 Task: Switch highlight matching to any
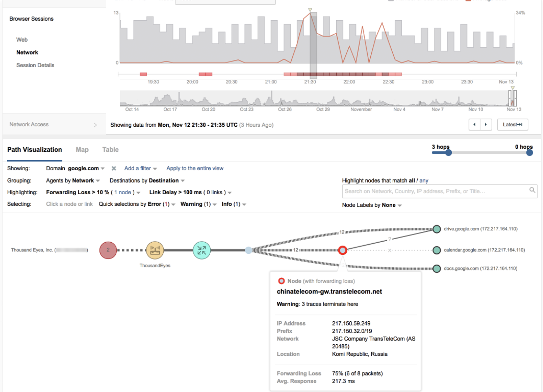[x=424, y=180]
